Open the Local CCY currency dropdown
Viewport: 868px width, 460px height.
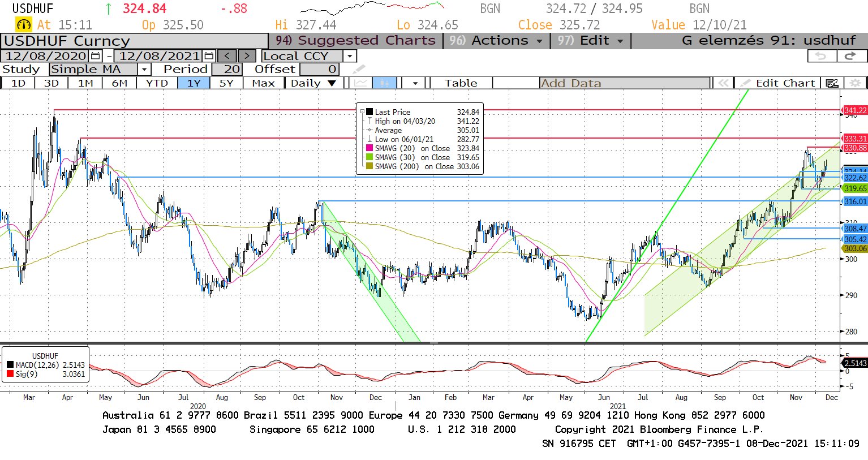(350, 56)
